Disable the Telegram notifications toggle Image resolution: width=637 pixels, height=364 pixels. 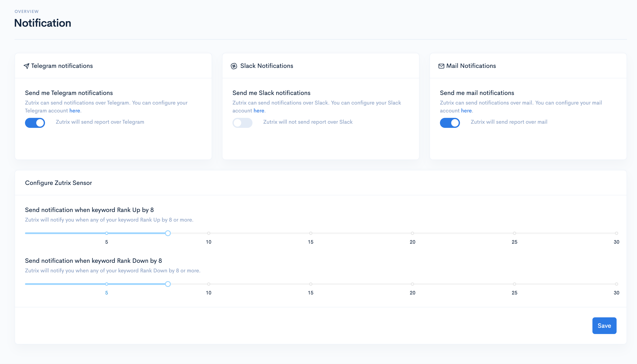[x=35, y=123]
